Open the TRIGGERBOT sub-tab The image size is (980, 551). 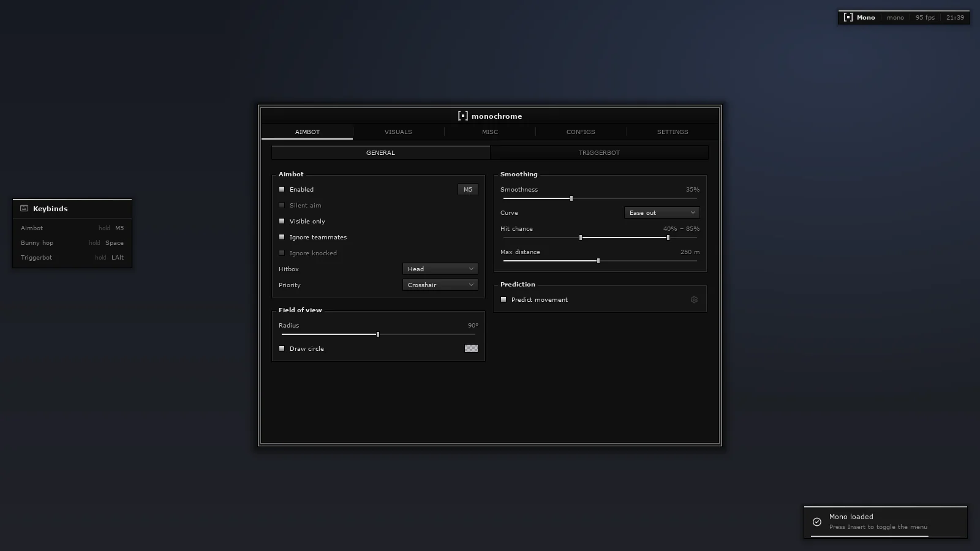click(599, 152)
